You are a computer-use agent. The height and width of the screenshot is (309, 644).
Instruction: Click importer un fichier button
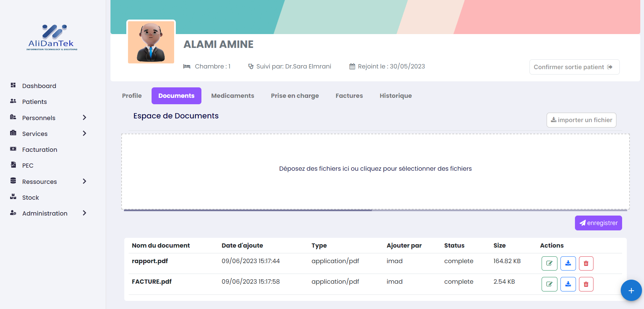pyautogui.click(x=581, y=120)
